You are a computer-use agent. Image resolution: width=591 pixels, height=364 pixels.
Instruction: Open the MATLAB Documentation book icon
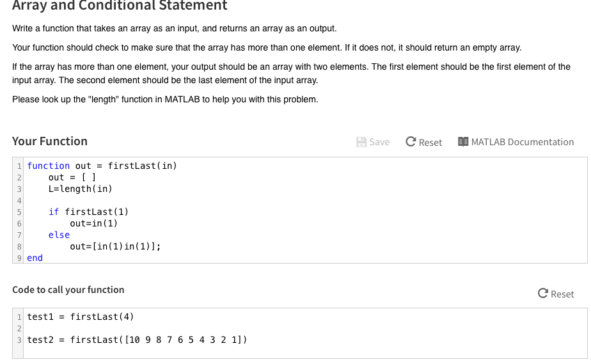tap(463, 141)
